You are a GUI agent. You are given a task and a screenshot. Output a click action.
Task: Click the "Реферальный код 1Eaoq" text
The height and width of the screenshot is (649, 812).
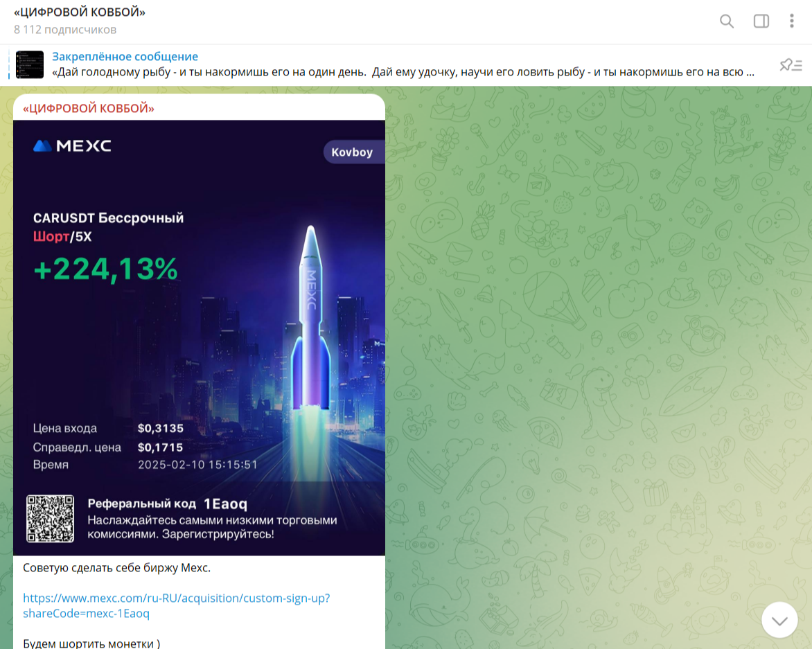[167, 504]
